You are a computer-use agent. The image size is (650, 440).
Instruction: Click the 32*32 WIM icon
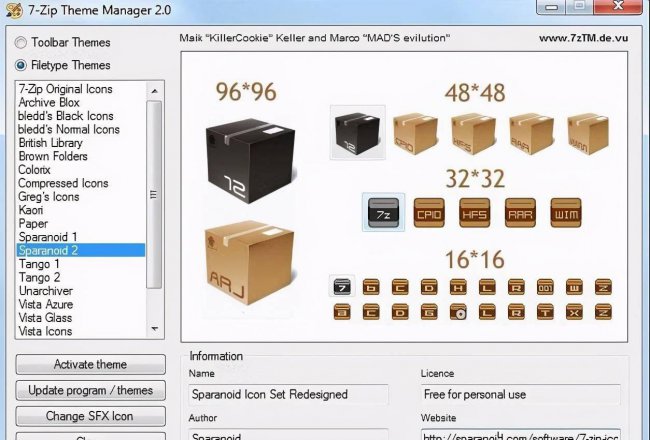[566, 213]
